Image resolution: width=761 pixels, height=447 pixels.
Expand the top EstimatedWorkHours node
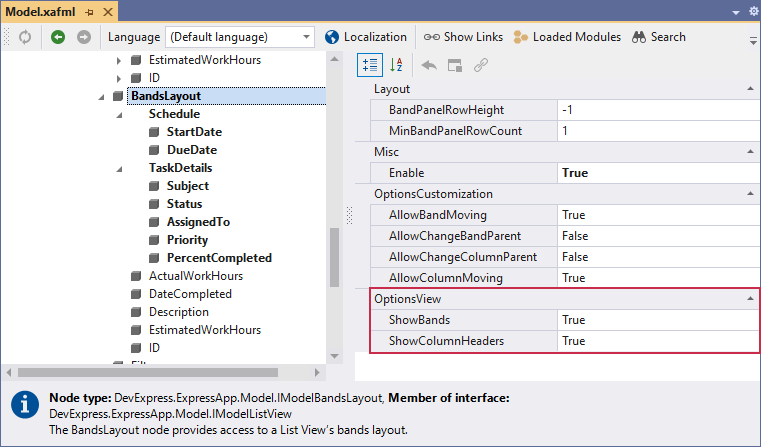tap(119, 61)
